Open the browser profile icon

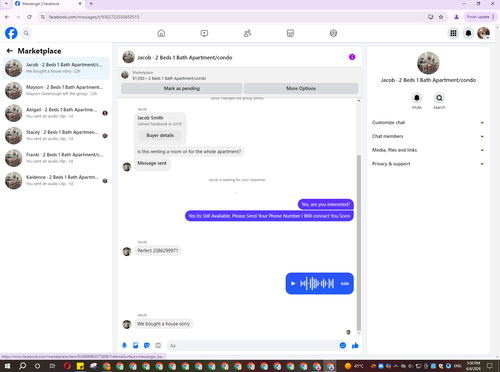(456, 17)
